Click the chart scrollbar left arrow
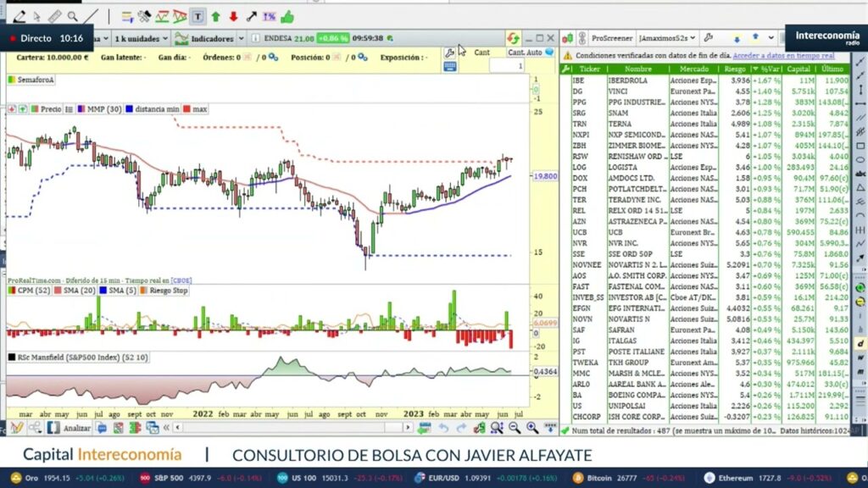The height and width of the screenshot is (488, 868). coord(177,427)
